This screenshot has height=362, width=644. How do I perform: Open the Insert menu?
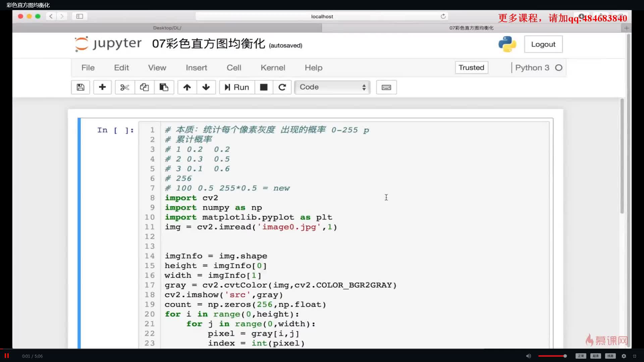[x=196, y=68]
